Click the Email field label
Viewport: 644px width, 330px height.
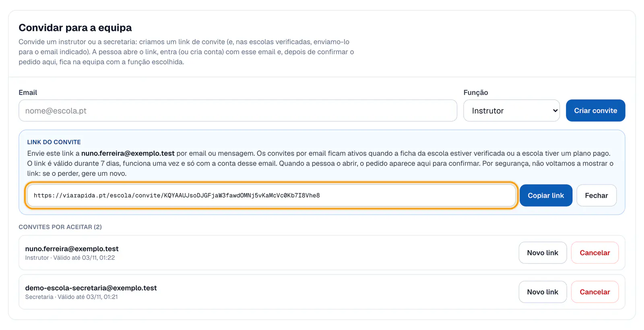[28, 92]
